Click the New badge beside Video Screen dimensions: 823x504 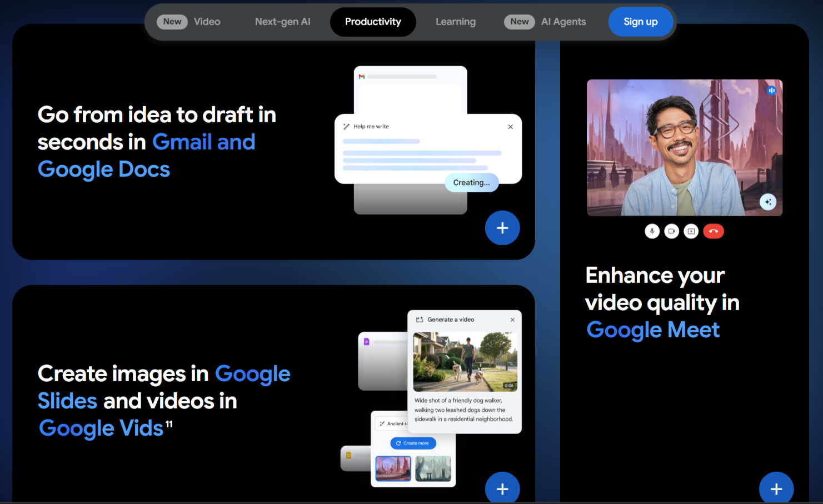click(172, 22)
